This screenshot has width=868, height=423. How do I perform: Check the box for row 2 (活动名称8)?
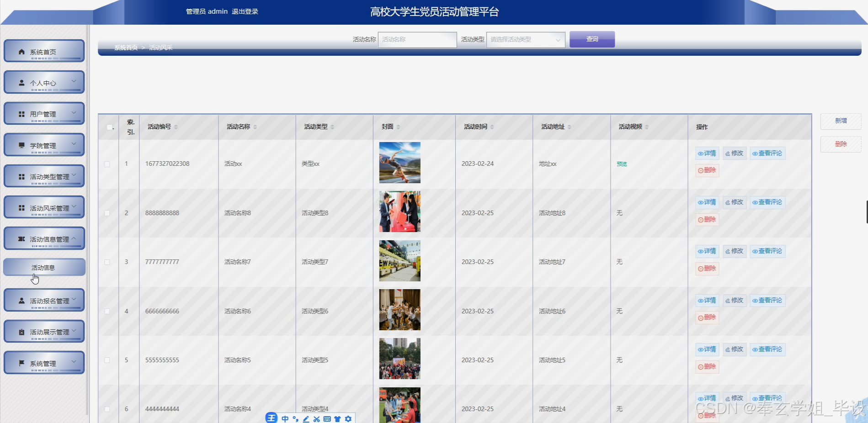coord(107,213)
